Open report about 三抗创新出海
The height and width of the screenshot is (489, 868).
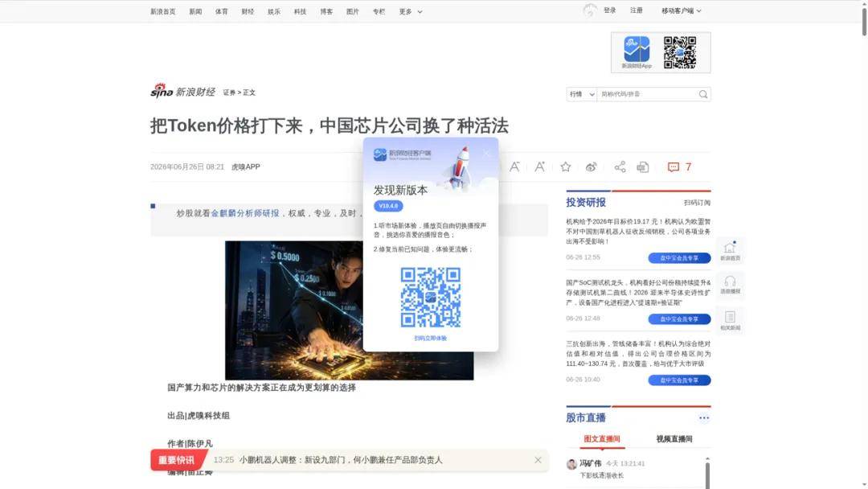(638, 354)
